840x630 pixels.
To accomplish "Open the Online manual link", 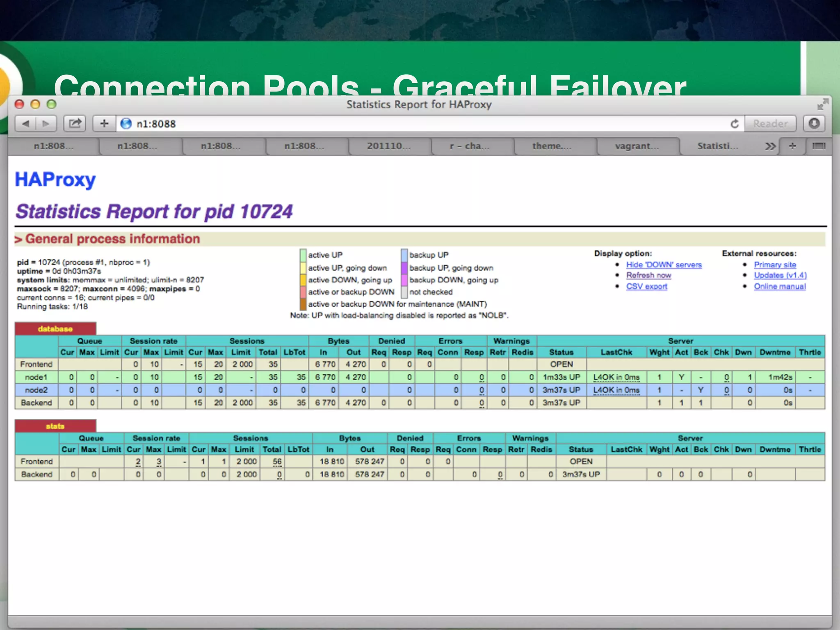I will pyautogui.click(x=780, y=286).
